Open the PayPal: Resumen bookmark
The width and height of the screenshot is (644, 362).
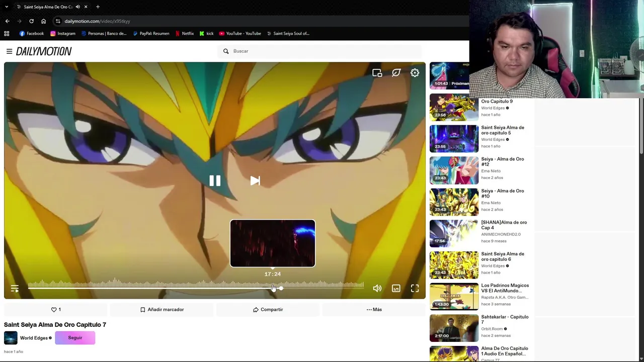[x=151, y=34]
